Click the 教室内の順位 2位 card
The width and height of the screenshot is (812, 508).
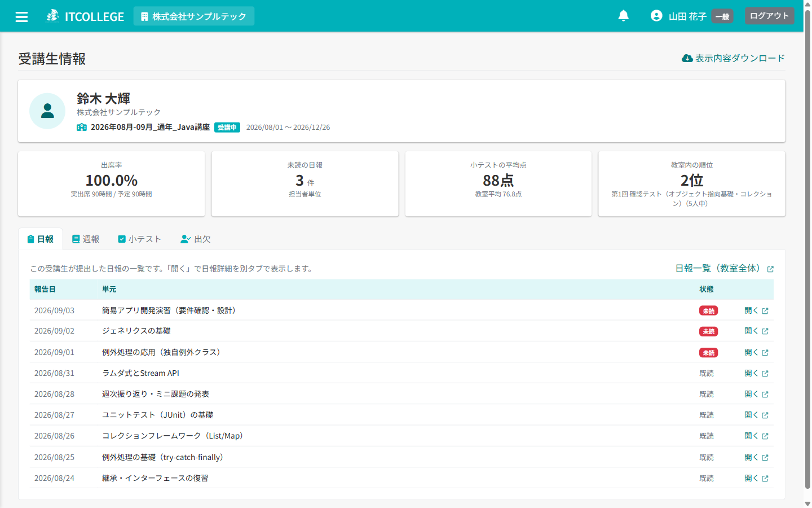click(x=692, y=184)
